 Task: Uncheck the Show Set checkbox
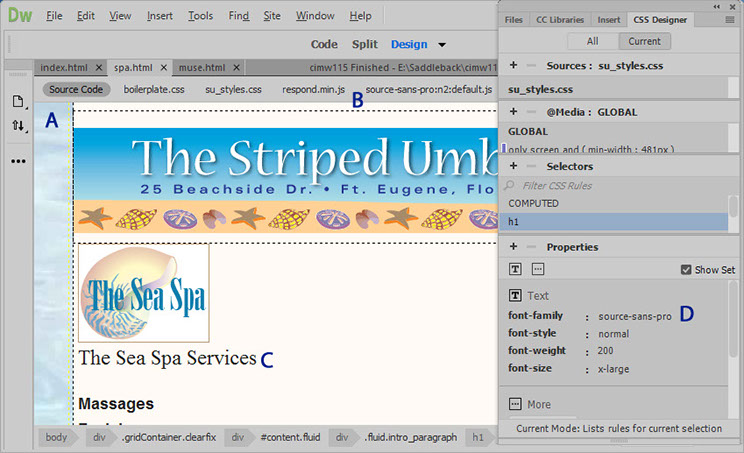(x=685, y=269)
